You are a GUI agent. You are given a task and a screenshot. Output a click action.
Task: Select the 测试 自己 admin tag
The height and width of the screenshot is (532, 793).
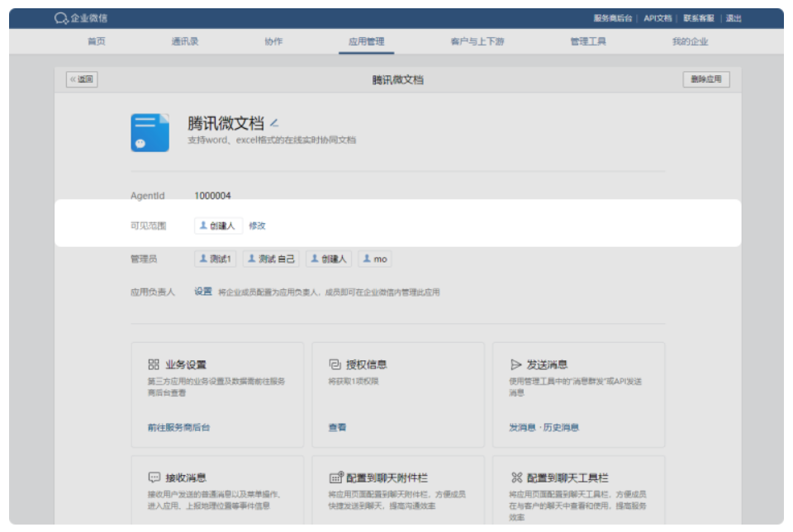[271, 259]
